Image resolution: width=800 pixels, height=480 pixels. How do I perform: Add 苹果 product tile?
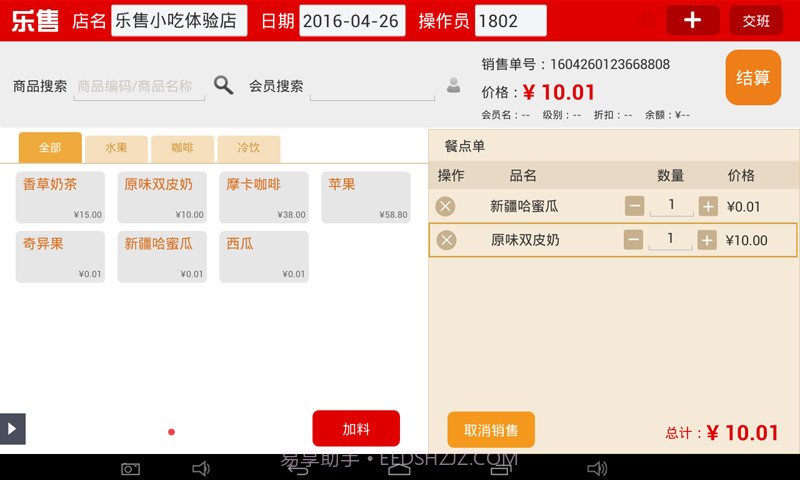pos(366,197)
